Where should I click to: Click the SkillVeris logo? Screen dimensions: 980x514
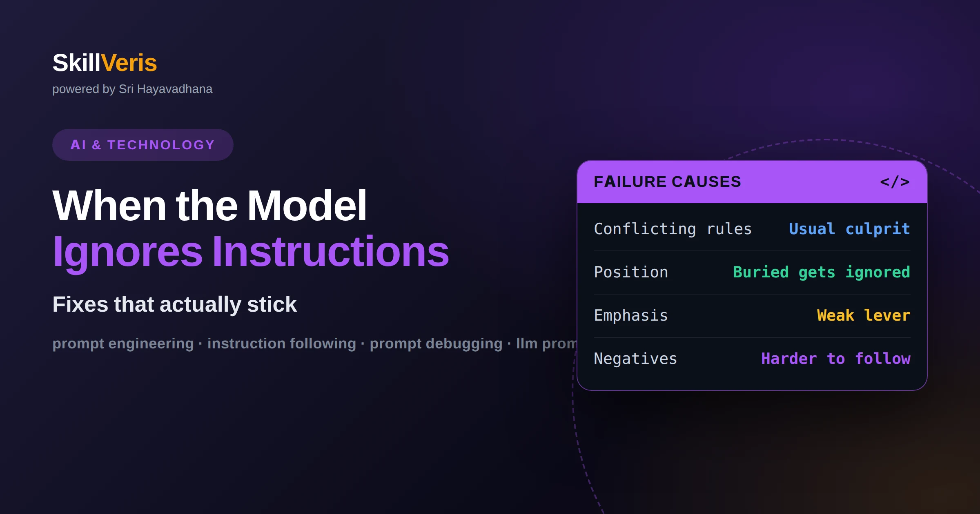coord(105,63)
